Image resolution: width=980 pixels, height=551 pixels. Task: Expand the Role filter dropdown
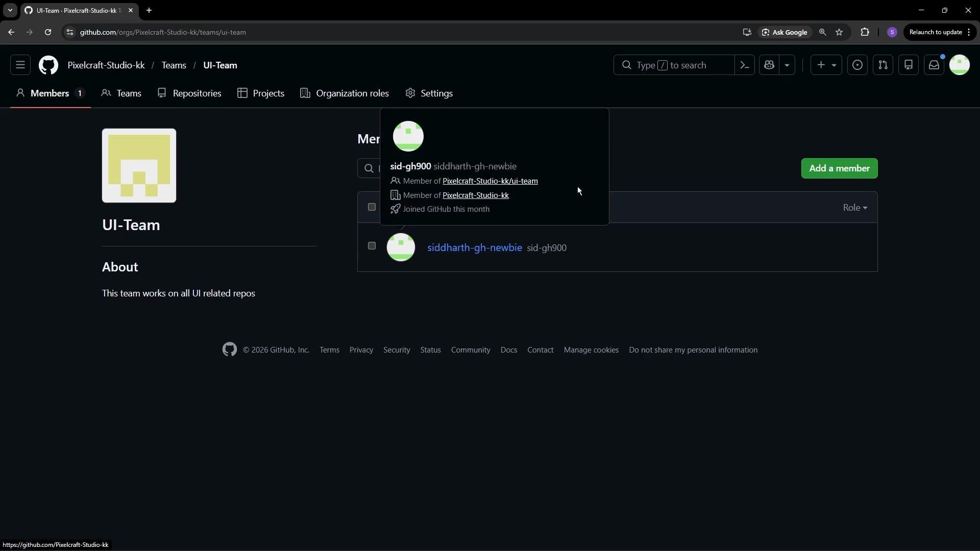coord(855,208)
